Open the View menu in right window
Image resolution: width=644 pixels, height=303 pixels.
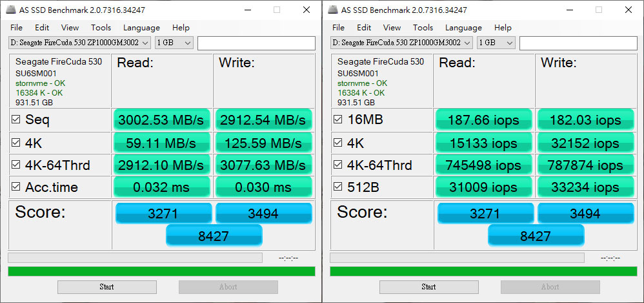[x=392, y=28]
